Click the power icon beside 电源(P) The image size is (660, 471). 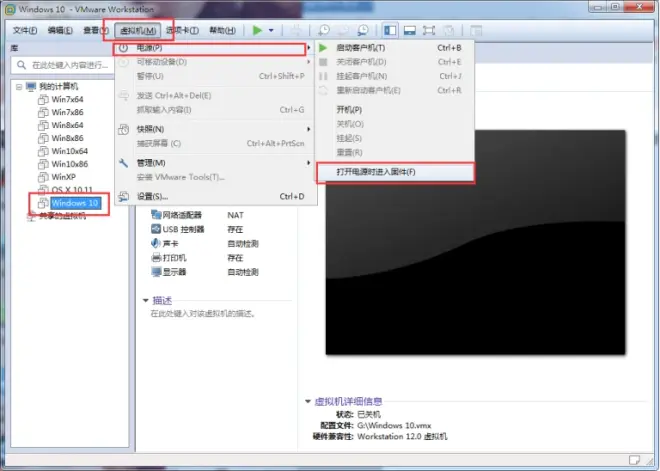coord(123,48)
